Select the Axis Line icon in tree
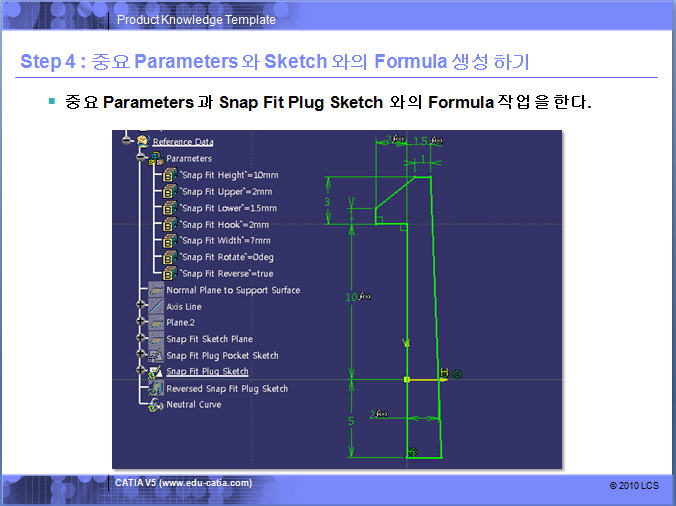This screenshot has height=506, width=676. (156, 307)
